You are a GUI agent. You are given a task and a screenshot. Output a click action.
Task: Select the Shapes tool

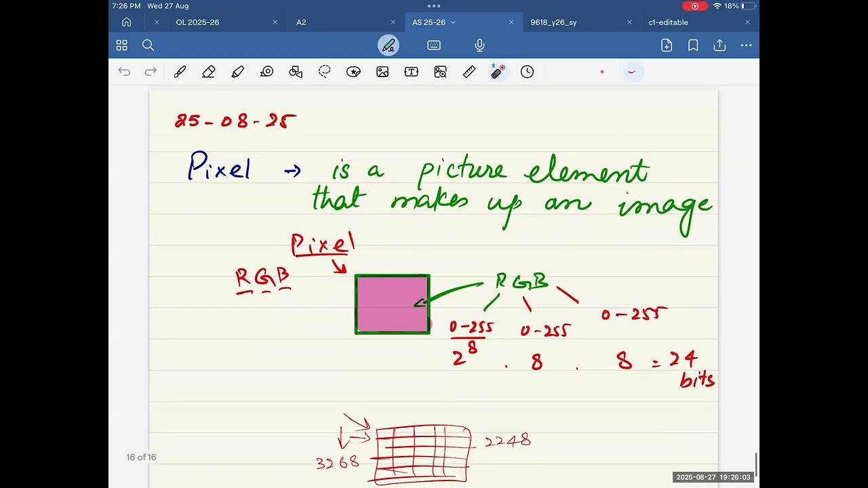pos(296,72)
